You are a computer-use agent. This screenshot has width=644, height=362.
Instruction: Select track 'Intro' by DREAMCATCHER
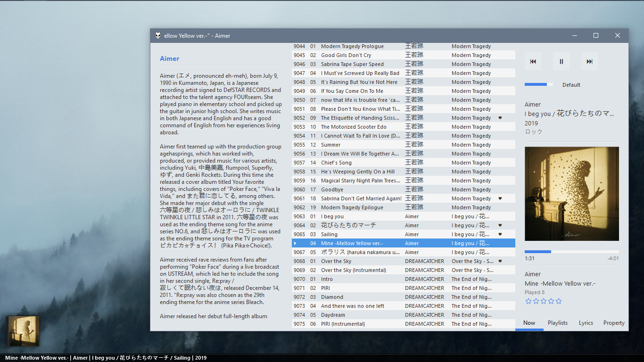tap(404, 279)
